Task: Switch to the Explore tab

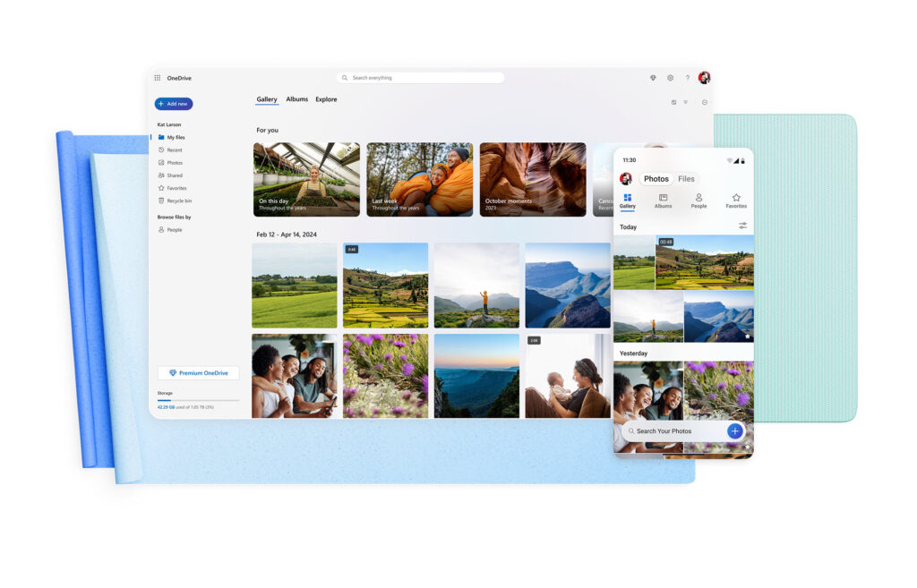Action: pyautogui.click(x=326, y=99)
